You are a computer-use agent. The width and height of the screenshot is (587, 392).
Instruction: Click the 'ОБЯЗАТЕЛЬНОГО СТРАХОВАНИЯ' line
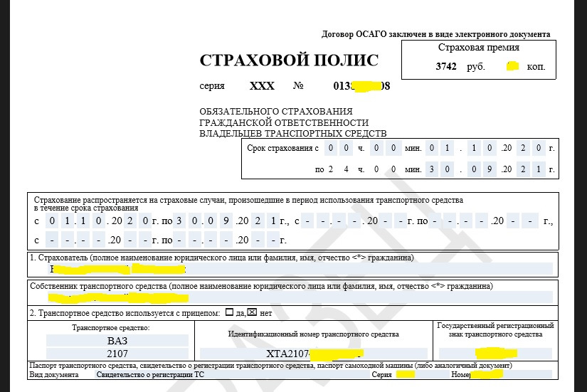[276, 112]
